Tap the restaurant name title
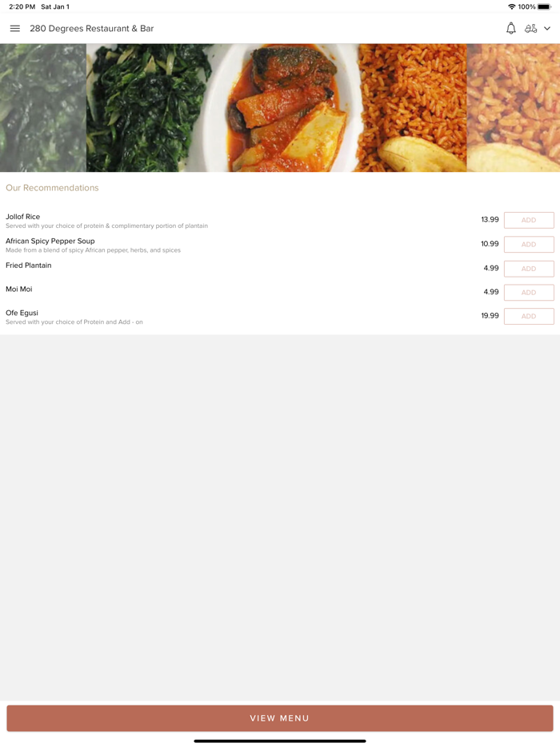The width and height of the screenshot is (560, 747). tap(91, 29)
